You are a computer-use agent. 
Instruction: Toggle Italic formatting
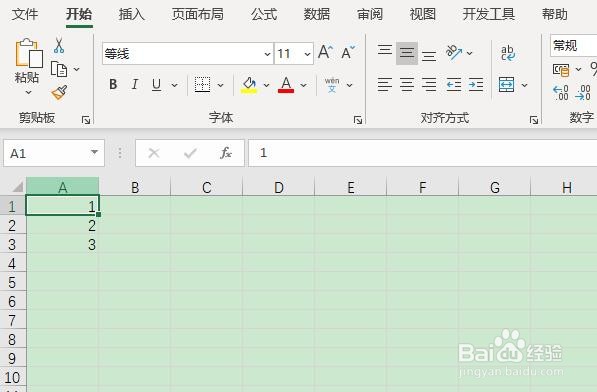(x=134, y=84)
